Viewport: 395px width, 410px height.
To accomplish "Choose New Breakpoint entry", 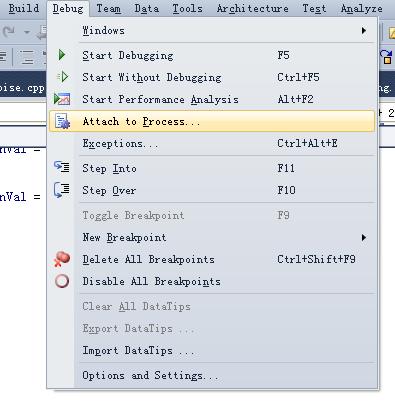I will pyautogui.click(x=212, y=237).
